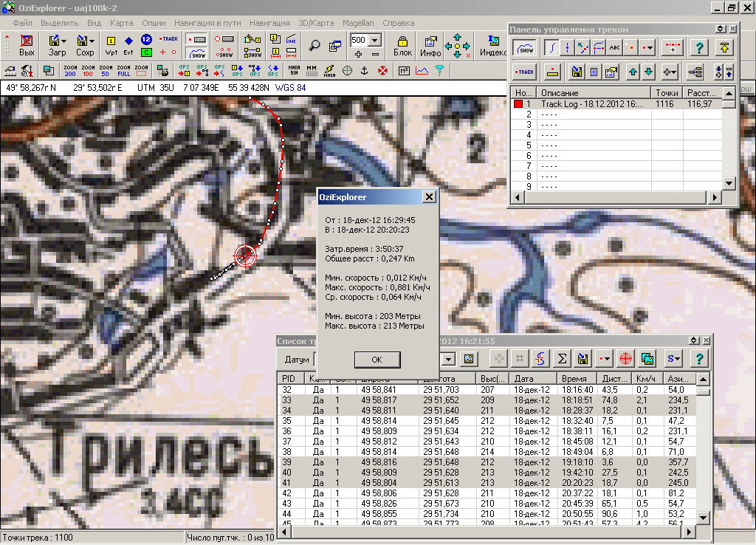Click the ZOOM FULL toolbar icon

point(124,71)
